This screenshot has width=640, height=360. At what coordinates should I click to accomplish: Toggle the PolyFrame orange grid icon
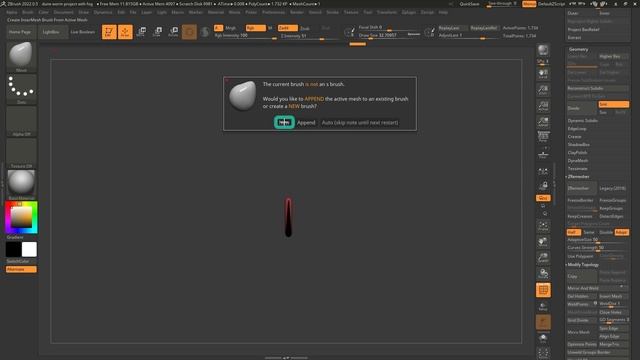pos(543,290)
